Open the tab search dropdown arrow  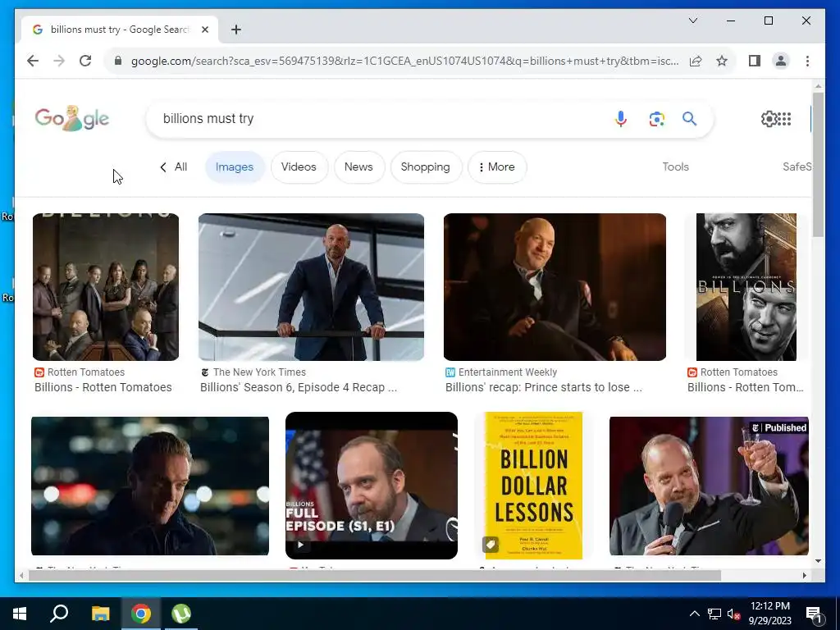(x=692, y=21)
